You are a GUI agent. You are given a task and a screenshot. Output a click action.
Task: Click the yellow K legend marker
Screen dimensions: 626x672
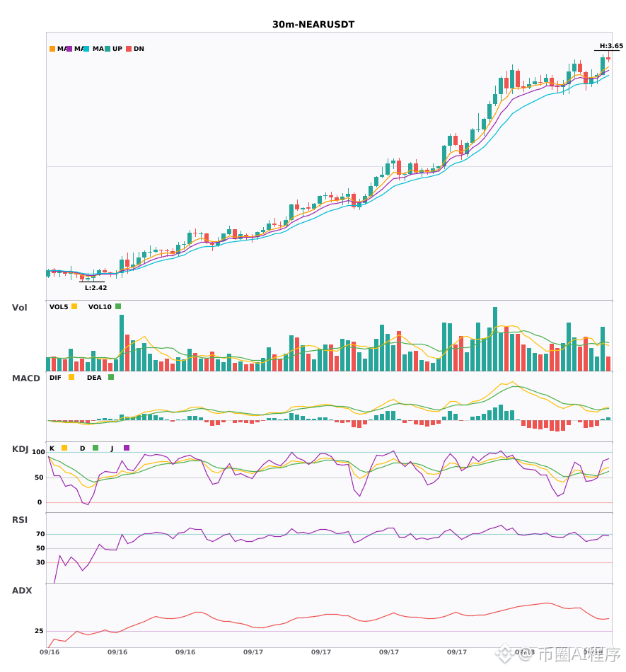[x=64, y=448]
